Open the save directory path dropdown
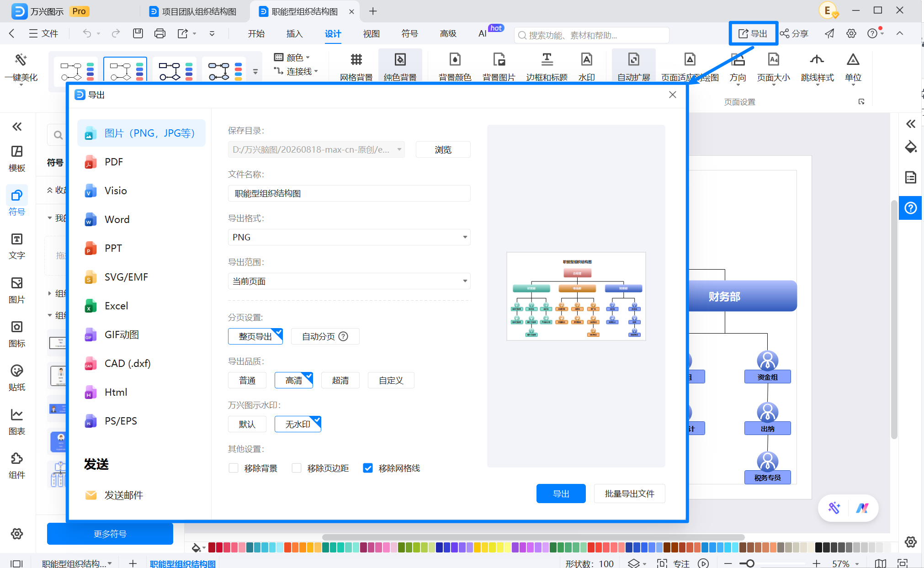 (x=316, y=149)
